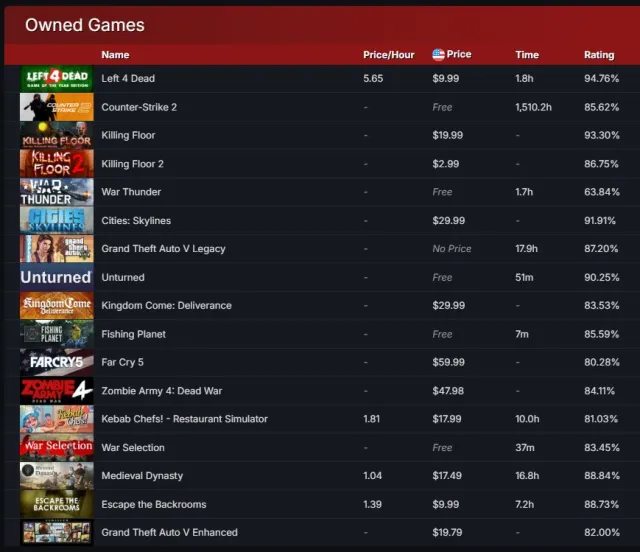Image resolution: width=640 pixels, height=552 pixels.
Task: Select the Left 4 Dead name link
Action: click(128, 78)
